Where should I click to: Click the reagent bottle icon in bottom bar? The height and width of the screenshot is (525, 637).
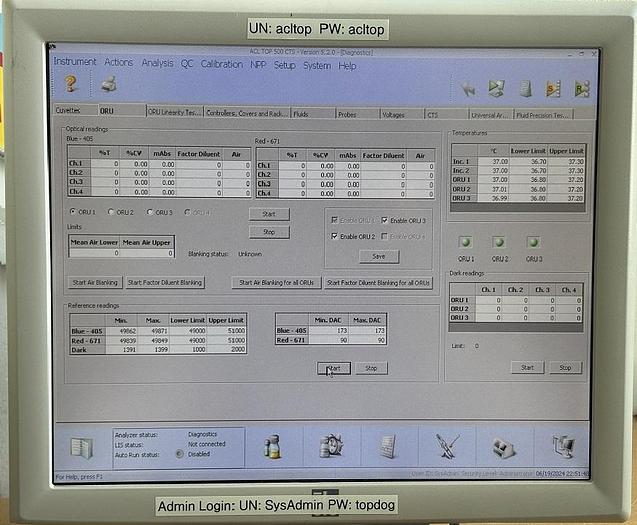(x=273, y=447)
